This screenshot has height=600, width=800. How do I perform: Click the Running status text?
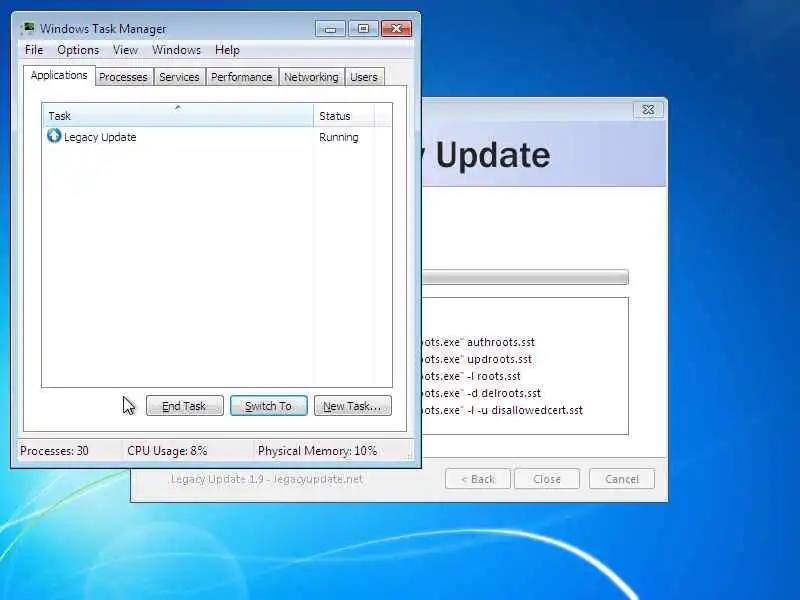339,137
